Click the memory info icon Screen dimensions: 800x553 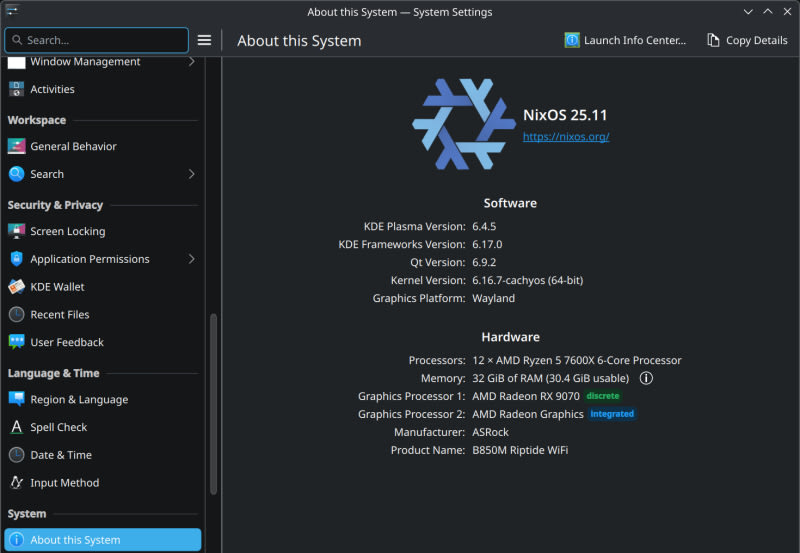646,378
